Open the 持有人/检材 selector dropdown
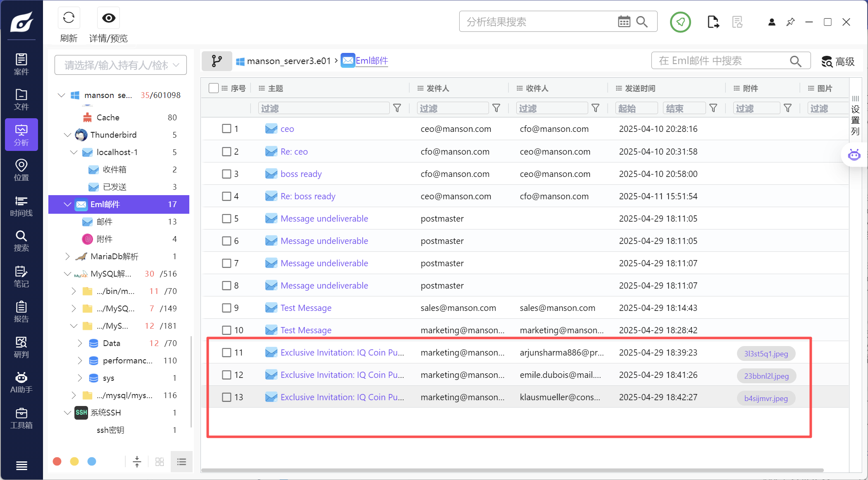 121,65
